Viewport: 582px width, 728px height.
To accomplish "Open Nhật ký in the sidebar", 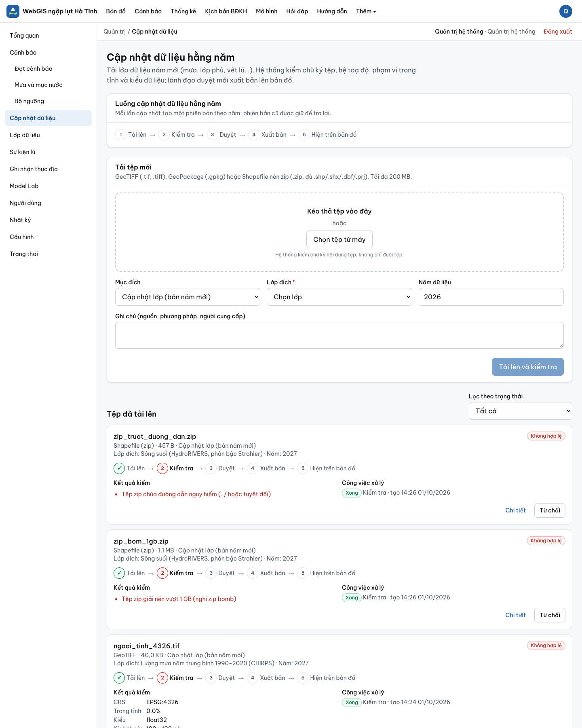I will (48, 220).
